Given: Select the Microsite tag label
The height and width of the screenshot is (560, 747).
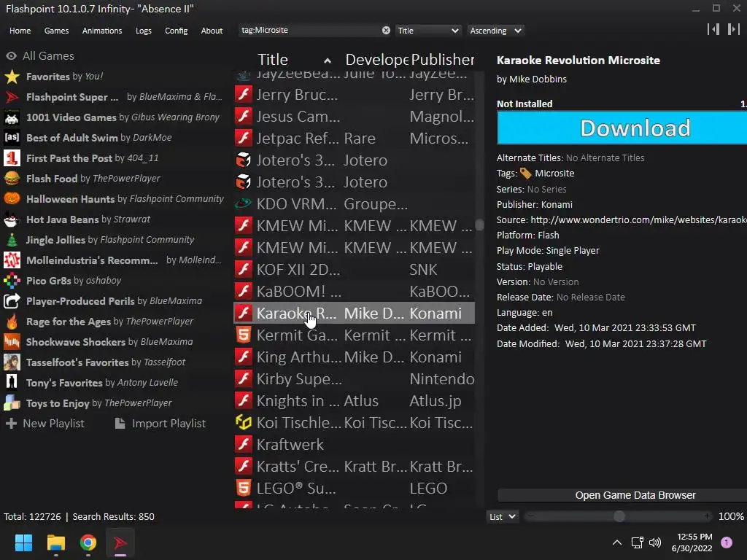Looking at the screenshot, I should (554, 174).
